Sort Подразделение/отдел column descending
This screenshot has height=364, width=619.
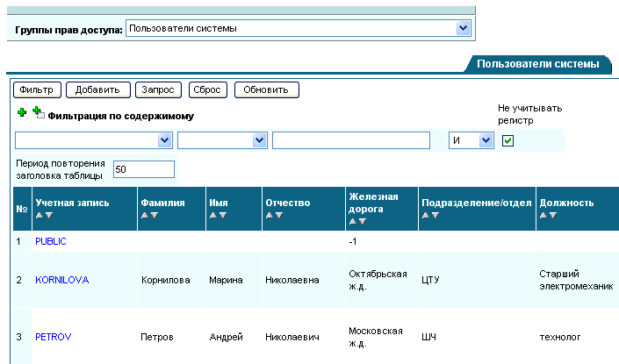click(x=435, y=215)
